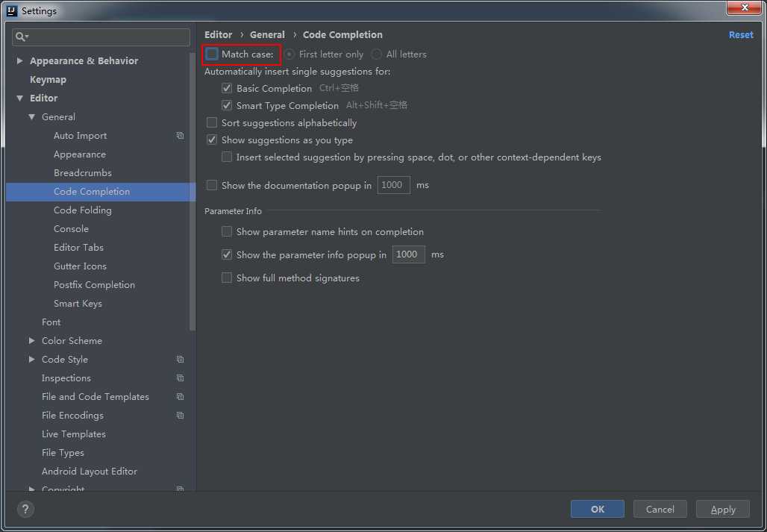The image size is (767, 532).
Task: Expand the Code Style node
Action: coord(32,360)
